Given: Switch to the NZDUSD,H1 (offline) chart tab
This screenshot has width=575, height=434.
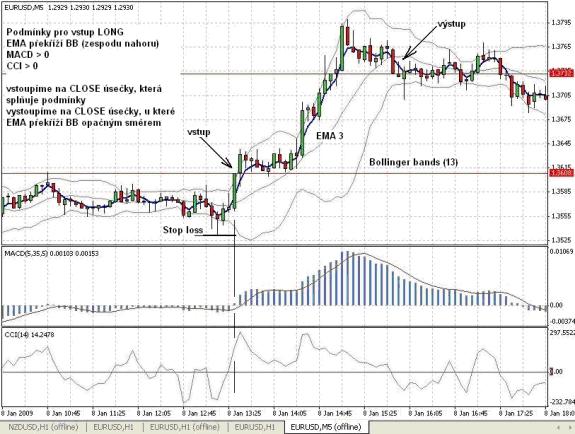Looking at the screenshot, I should point(44,427).
